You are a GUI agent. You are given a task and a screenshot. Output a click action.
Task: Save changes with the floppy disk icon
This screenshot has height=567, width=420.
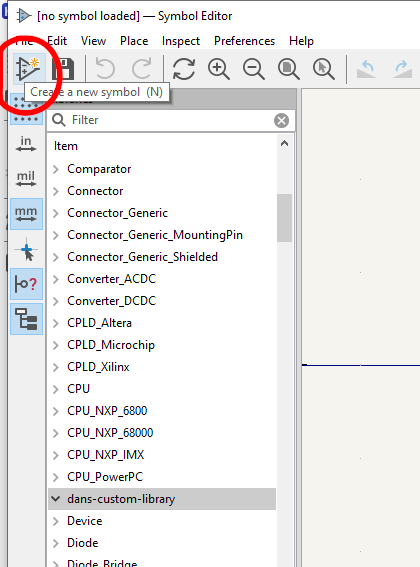63,69
